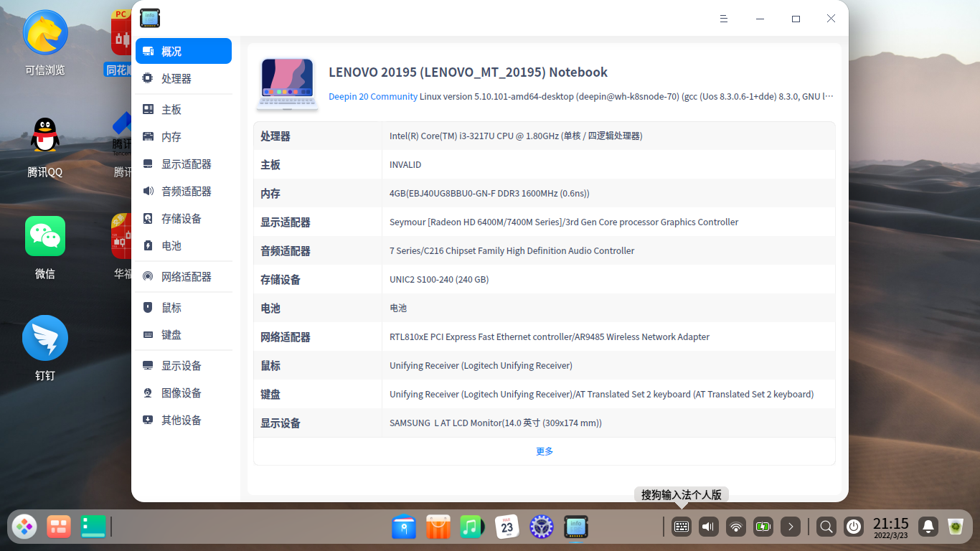Open the calendar from the dock

click(x=507, y=527)
